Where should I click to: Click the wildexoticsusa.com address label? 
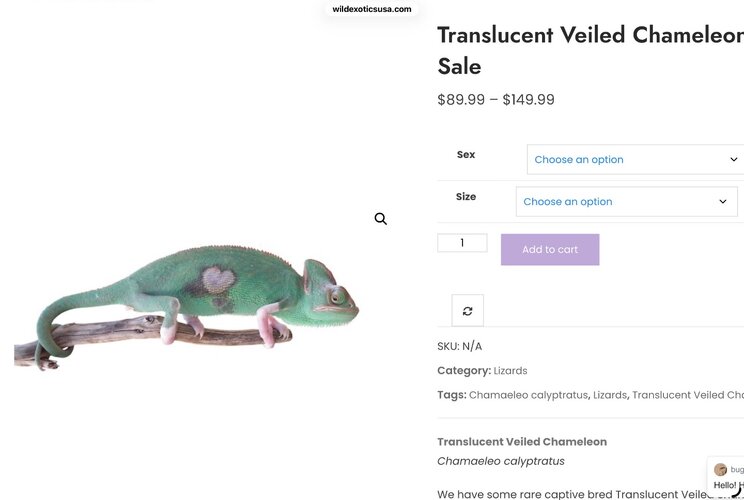372,9
